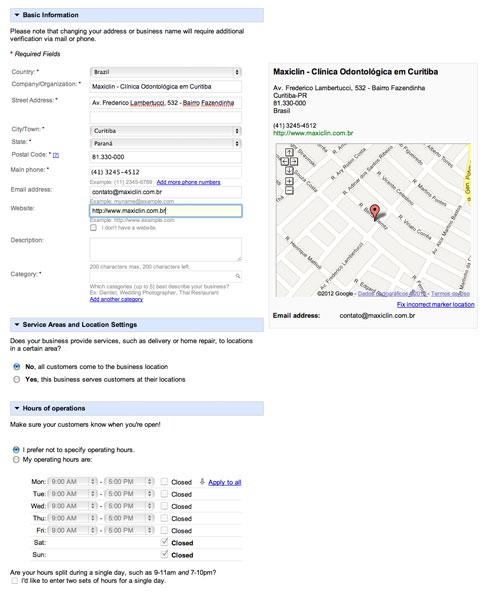
Task: Open Friday closing time dropdown
Action: (x=129, y=530)
